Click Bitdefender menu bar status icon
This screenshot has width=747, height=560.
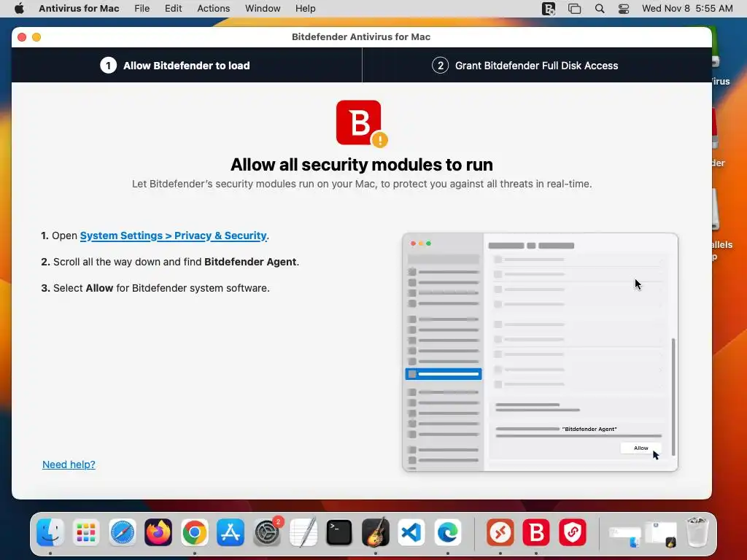pos(549,9)
